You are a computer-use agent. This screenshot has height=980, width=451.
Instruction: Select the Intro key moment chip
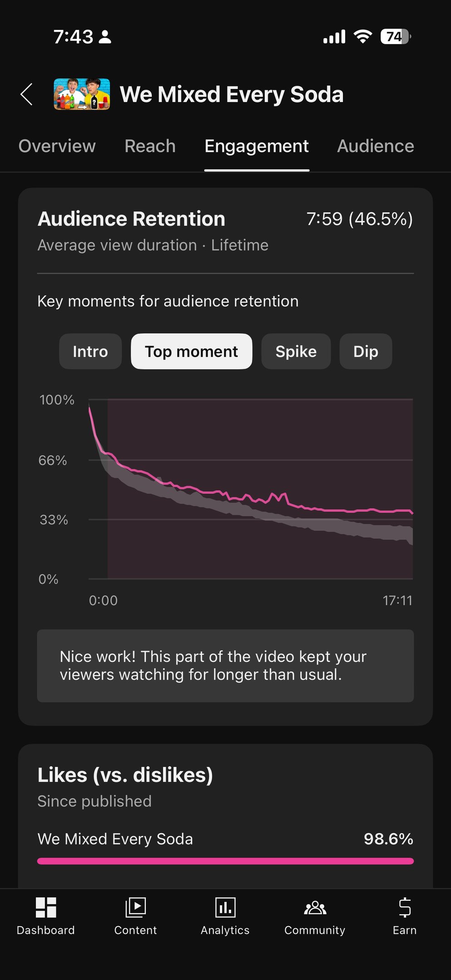[x=90, y=352]
